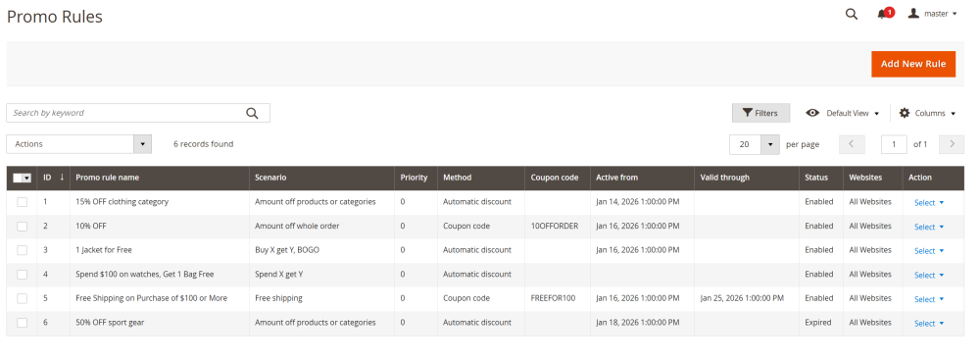Sort by Coupon code column header

coord(558,178)
